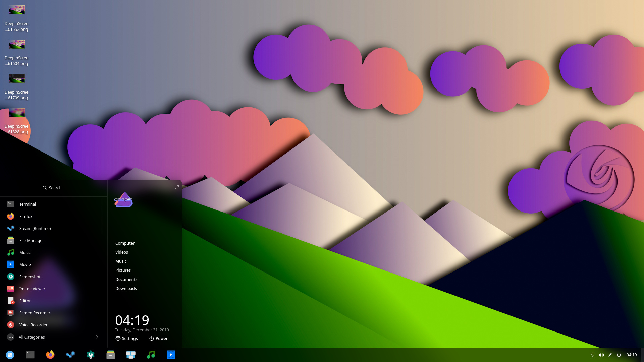Click the Screen Recorder icon in the launcher
Viewport: 644px width, 362px height.
point(11,313)
